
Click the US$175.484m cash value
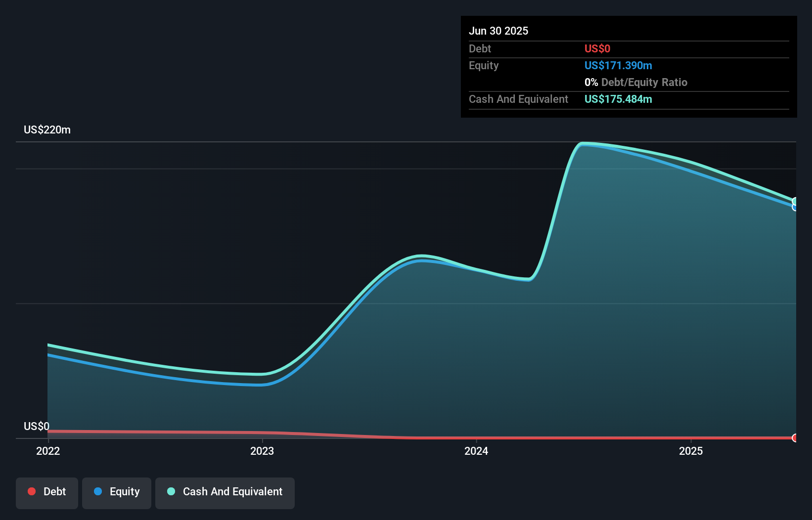tap(618, 99)
